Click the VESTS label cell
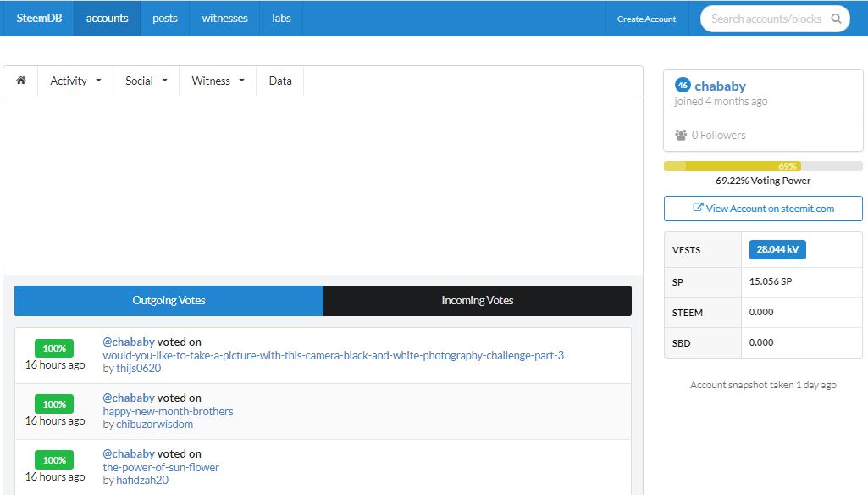 (703, 250)
